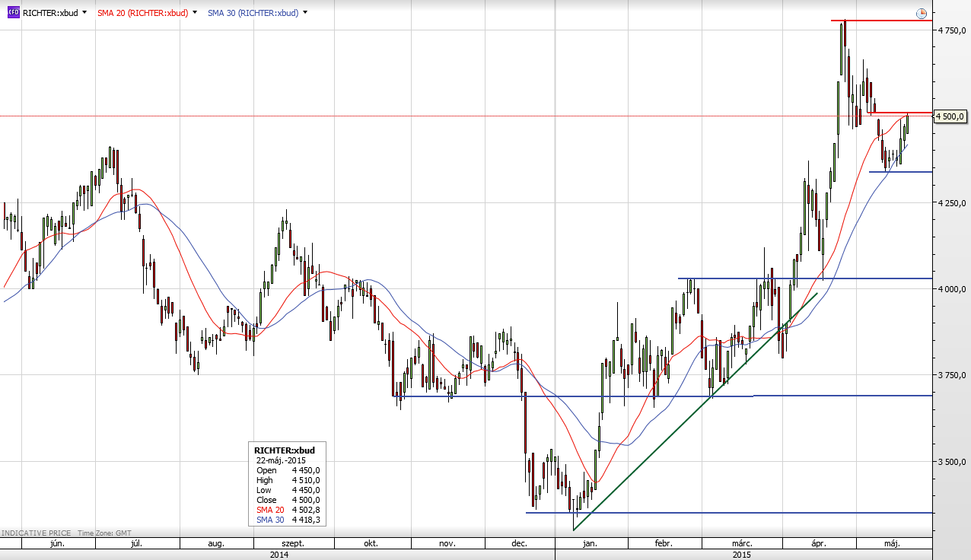
Task: Click the jún. month label
Action: click(x=57, y=544)
